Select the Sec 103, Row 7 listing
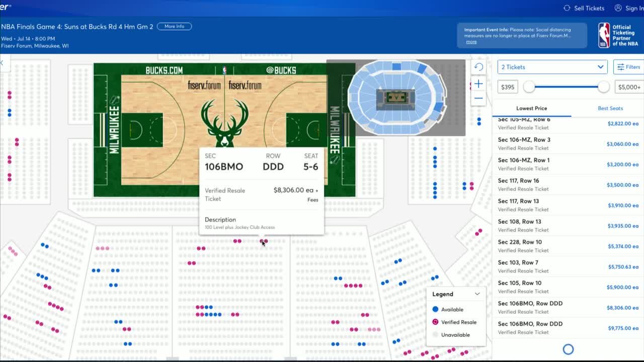This screenshot has height=362, width=644. [x=568, y=266]
